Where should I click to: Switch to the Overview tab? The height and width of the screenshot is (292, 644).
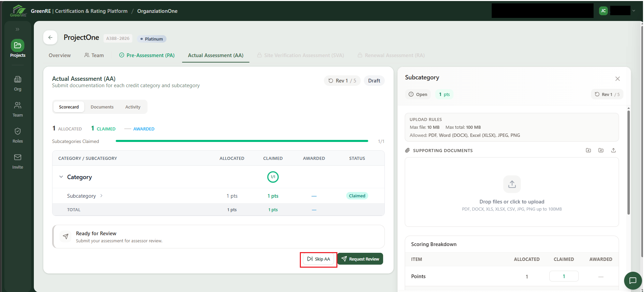click(x=60, y=55)
